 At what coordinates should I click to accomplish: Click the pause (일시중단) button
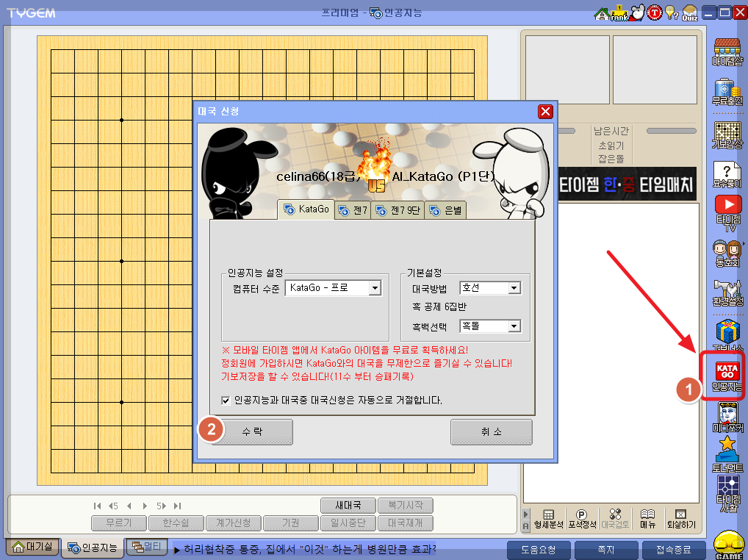[x=348, y=523]
